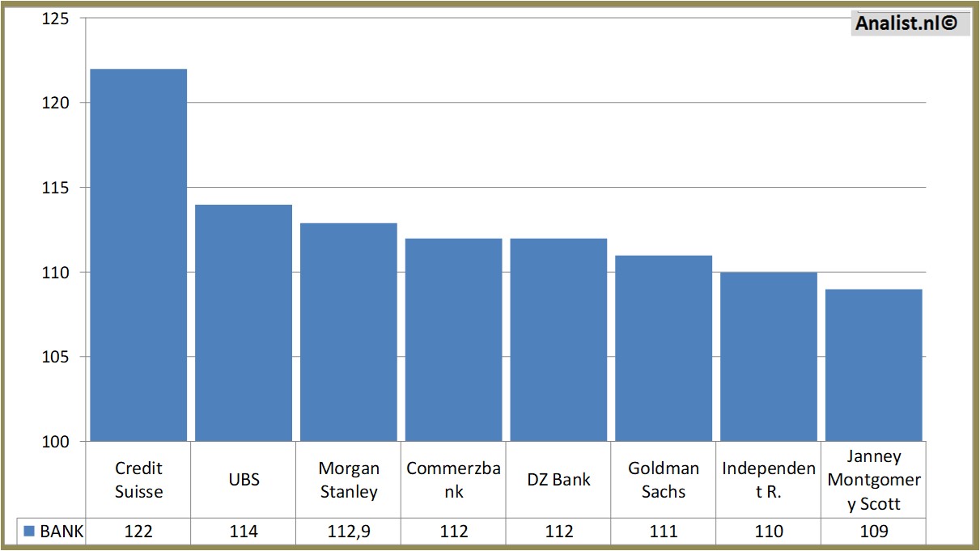Click the 125 y-axis label
Screen dimensions: 980x551
click(56, 19)
